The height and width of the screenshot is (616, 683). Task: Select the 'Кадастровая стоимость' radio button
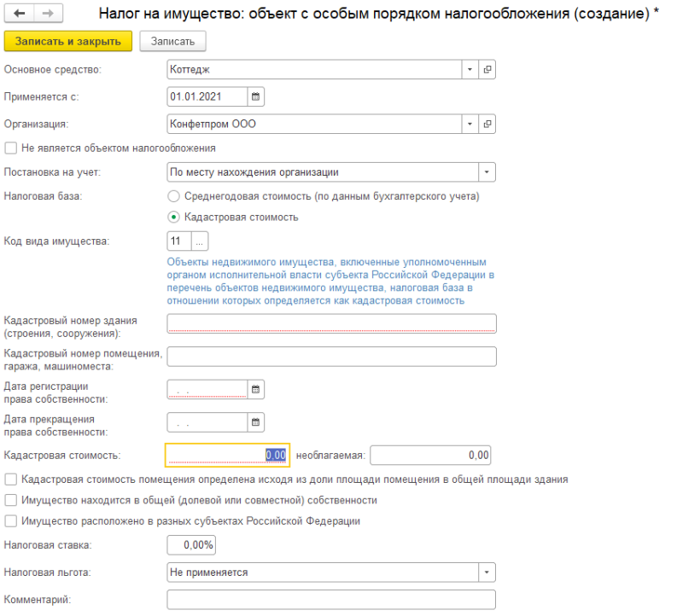(174, 217)
